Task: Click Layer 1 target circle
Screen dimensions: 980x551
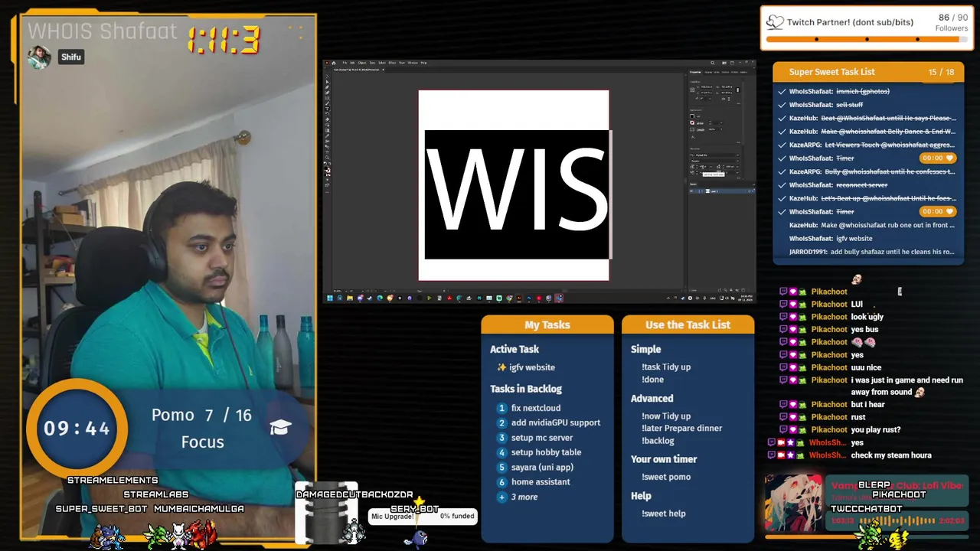Action: point(750,191)
